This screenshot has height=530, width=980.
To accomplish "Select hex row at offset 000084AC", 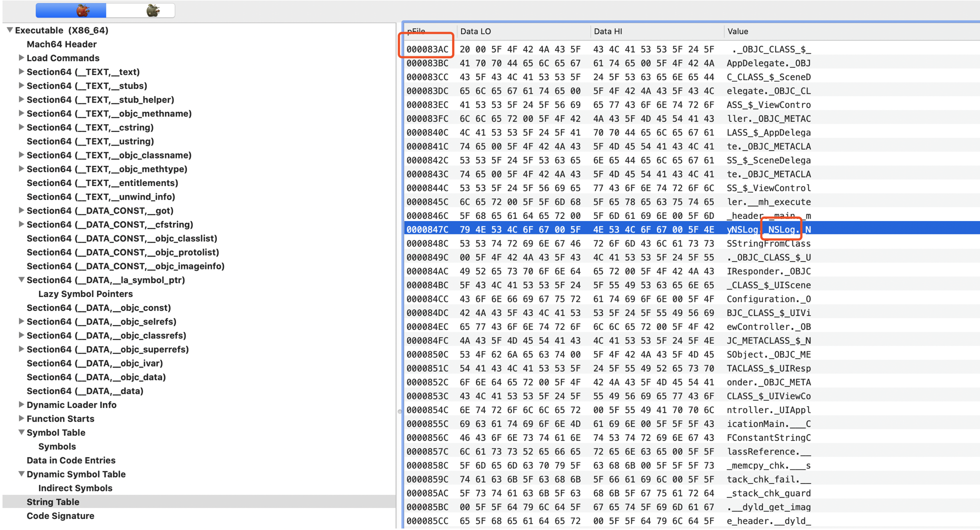I will point(692,271).
